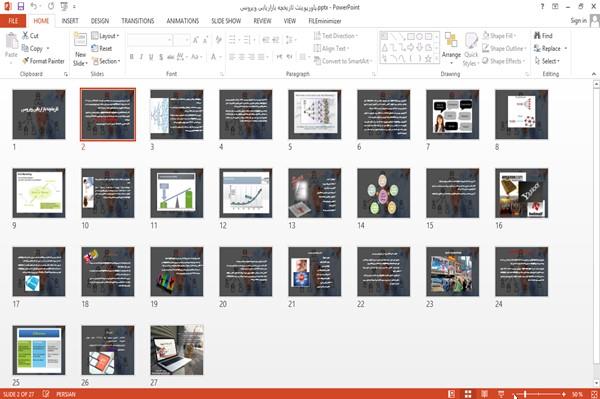
Task: Click the Convert to SmartArt command
Action: pos(342,61)
